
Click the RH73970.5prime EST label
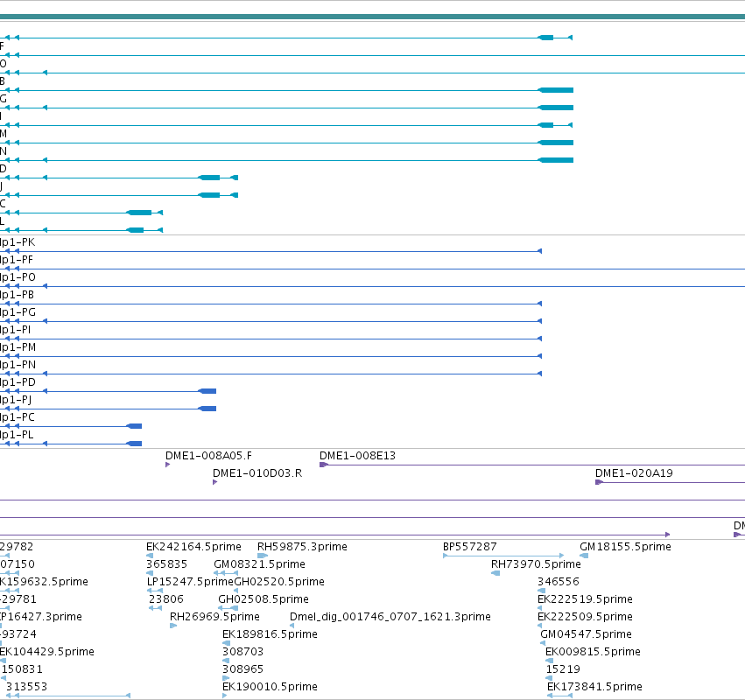[536, 564]
